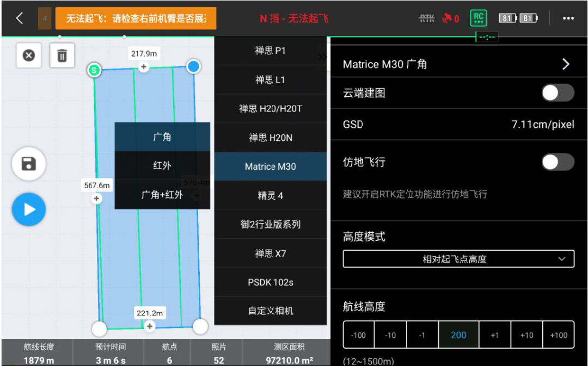Open the 高度模式 dropdown
This screenshot has height=366, width=588.
[x=458, y=259]
